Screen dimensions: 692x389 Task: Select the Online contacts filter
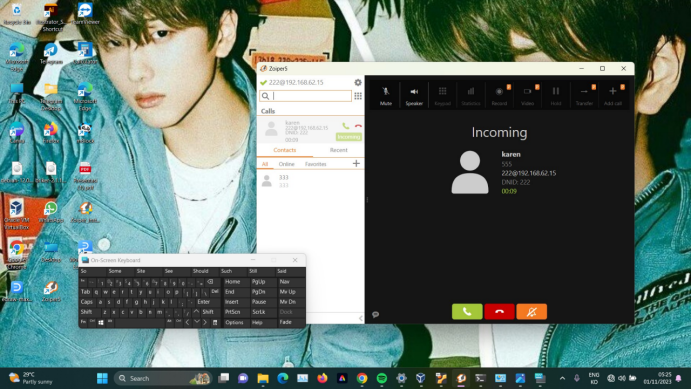pyautogui.click(x=286, y=164)
